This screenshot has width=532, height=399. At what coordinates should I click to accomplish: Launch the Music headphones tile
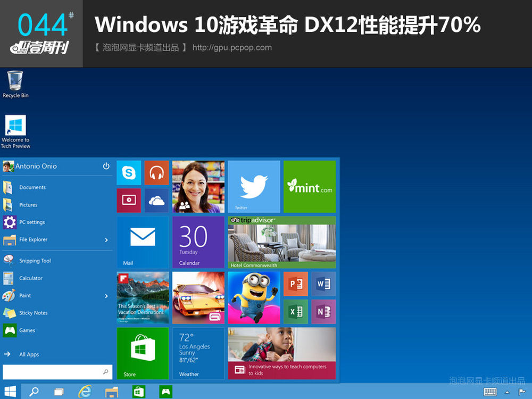157,173
